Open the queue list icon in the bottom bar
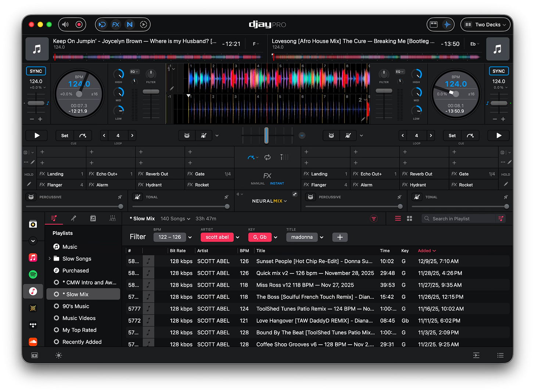The width and height of the screenshot is (535, 392). [500, 355]
